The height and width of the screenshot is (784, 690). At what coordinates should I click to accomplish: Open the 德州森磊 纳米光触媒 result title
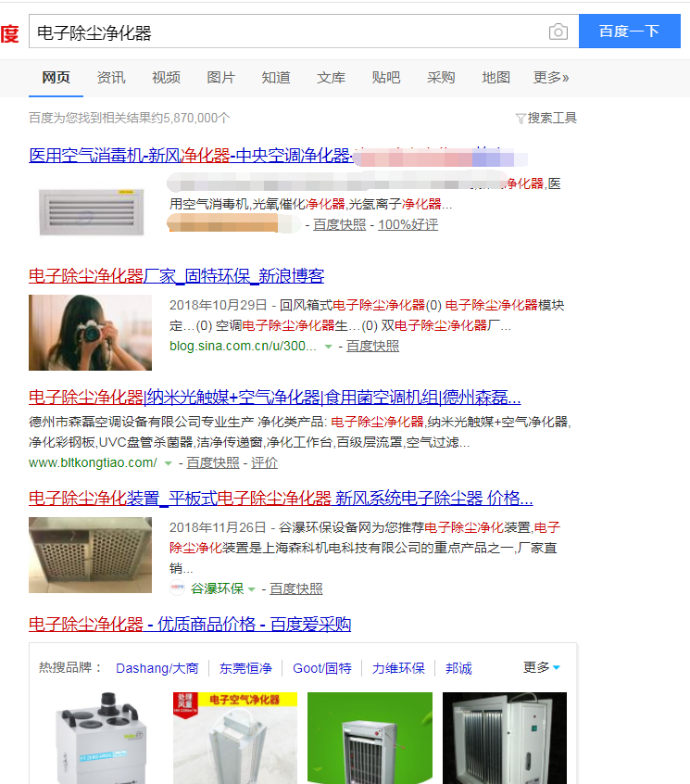275,398
